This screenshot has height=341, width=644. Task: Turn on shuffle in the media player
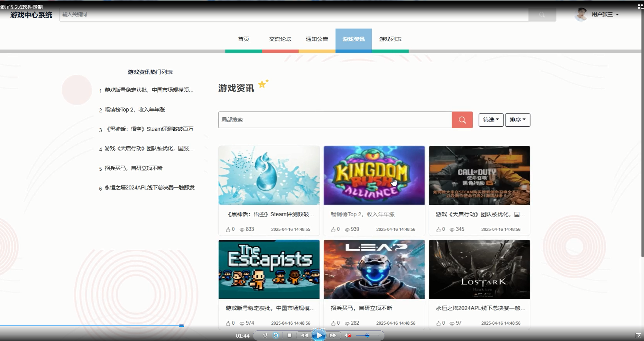pos(265,336)
